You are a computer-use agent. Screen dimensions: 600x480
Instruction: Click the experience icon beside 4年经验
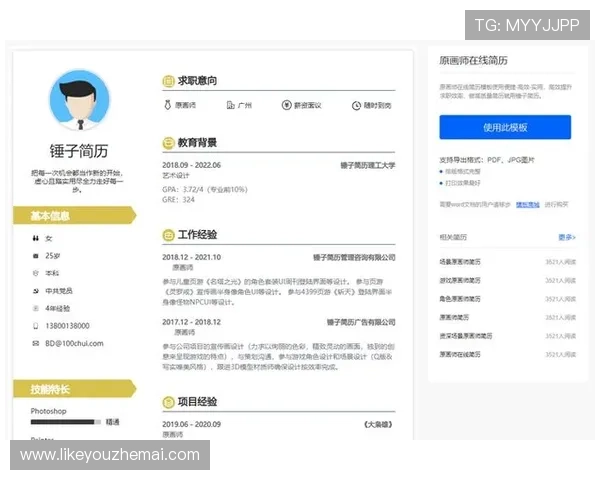click(x=36, y=309)
